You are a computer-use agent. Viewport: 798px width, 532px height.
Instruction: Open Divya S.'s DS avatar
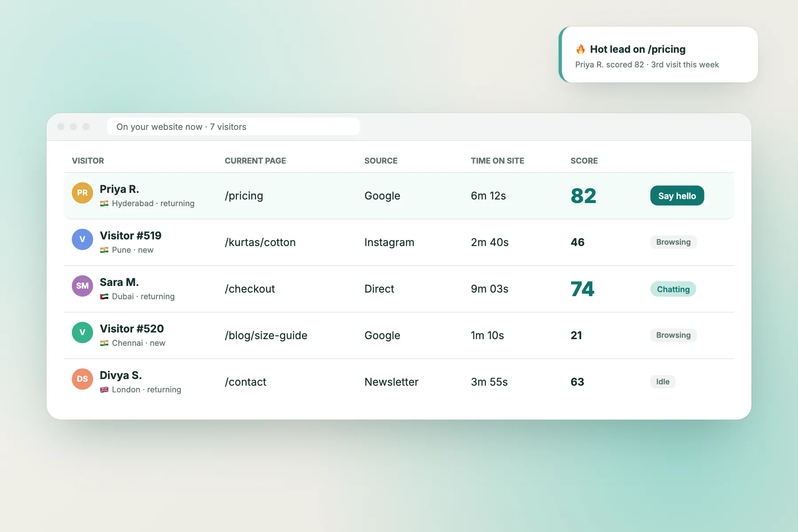pos(82,379)
